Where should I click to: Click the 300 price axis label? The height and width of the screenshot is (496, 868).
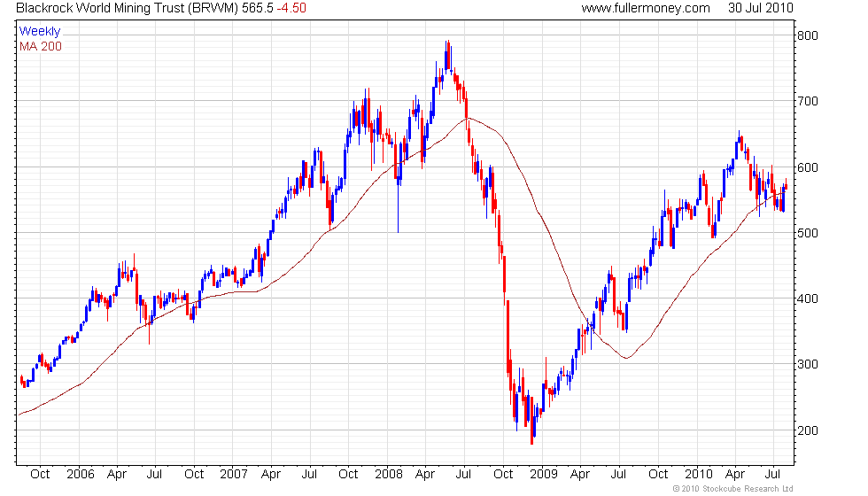(x=808, y=364)
